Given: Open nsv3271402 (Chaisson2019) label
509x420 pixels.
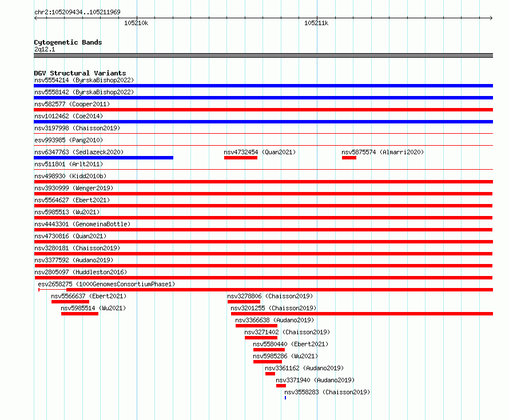Looking at the screenshot, I should click(x=287, y=332).
